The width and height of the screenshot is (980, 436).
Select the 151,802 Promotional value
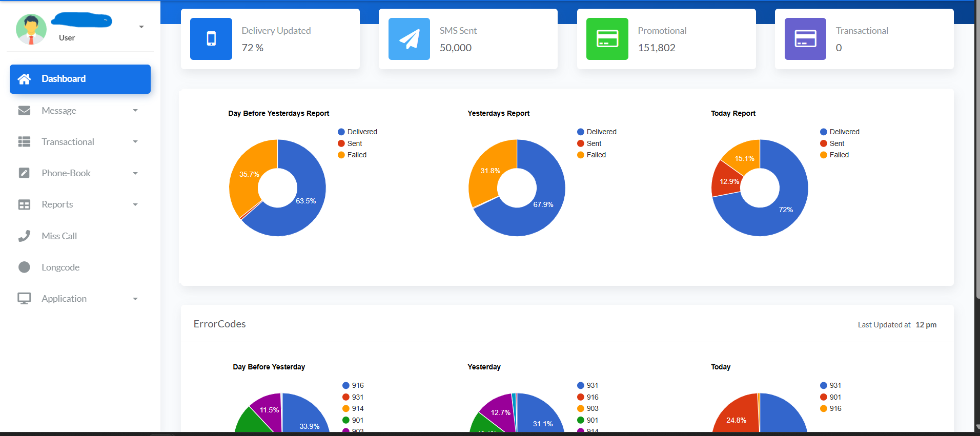pos(657,48)
